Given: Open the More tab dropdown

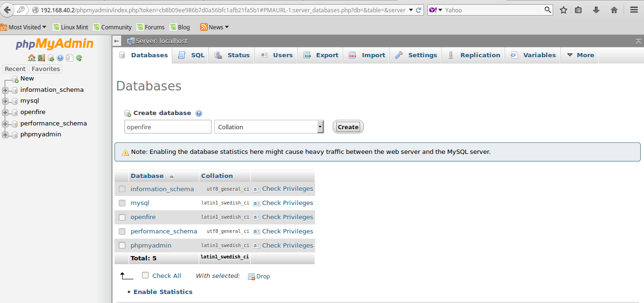Looking at the screenshot, I should click(x=580, y=55).
